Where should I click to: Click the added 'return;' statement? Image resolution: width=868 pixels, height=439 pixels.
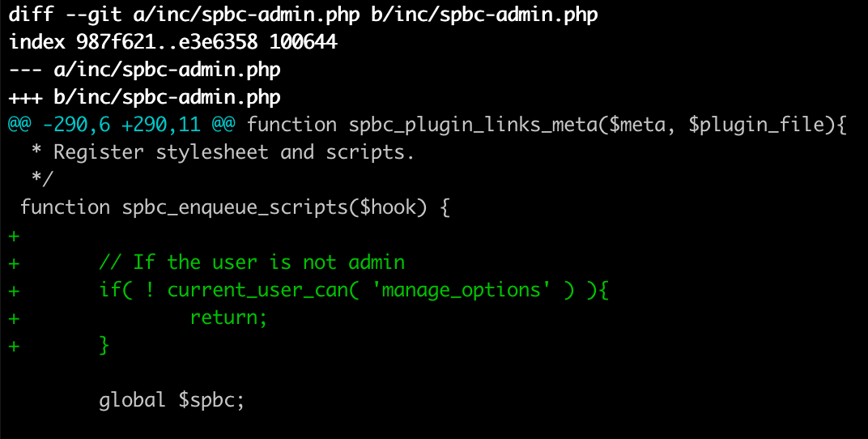tap(228, 318)
